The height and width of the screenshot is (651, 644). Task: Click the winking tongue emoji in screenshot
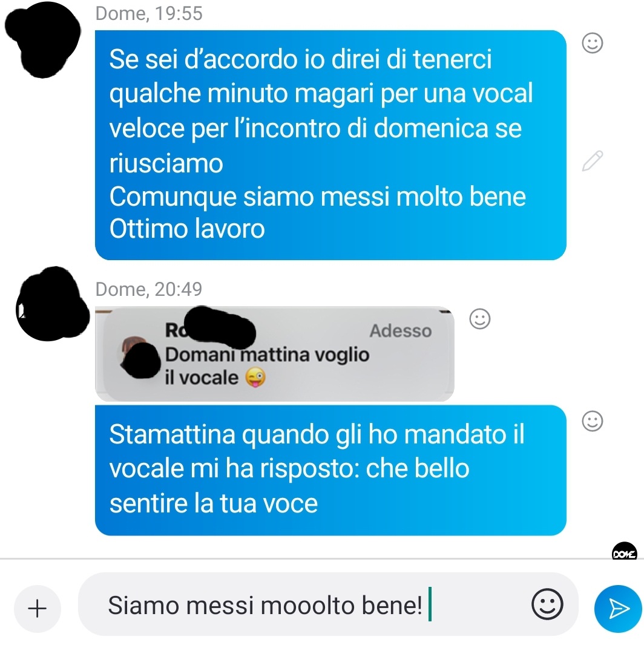point(255,378)
